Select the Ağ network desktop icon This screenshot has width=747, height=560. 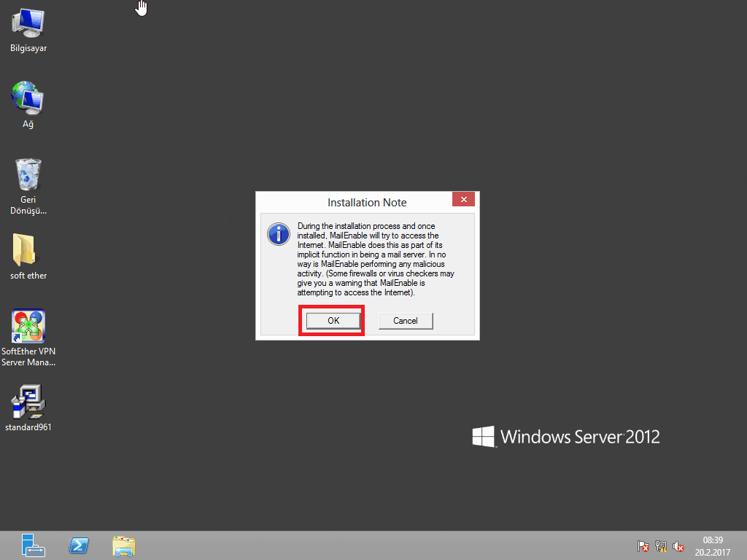[28, 105]
